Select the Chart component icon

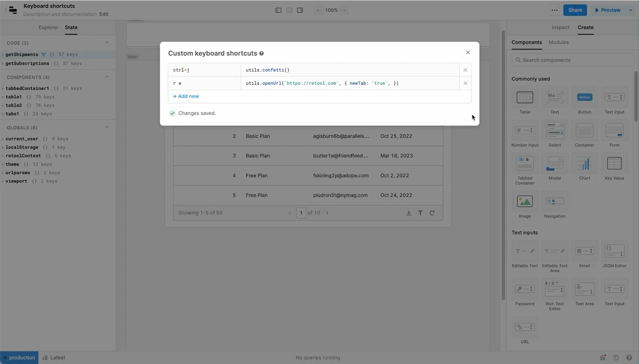(584, 164)
